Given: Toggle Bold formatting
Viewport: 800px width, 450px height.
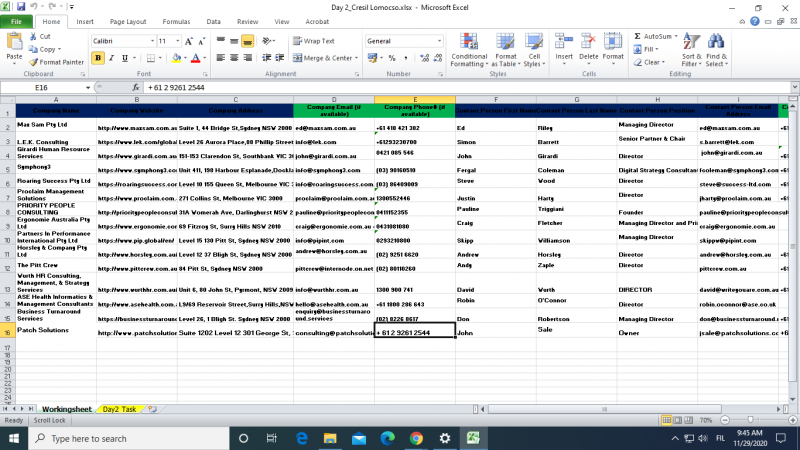Looking at the screenshot, I should pos(98,58).
